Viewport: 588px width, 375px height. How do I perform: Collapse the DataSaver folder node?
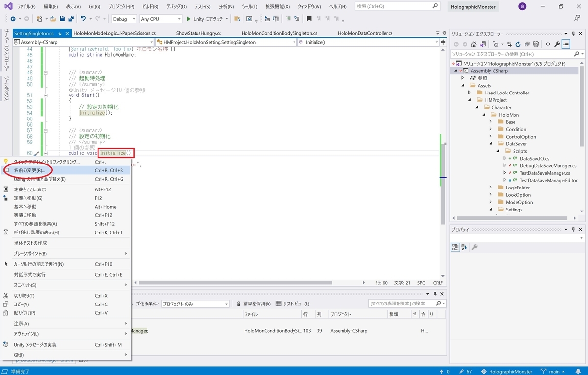490,144
